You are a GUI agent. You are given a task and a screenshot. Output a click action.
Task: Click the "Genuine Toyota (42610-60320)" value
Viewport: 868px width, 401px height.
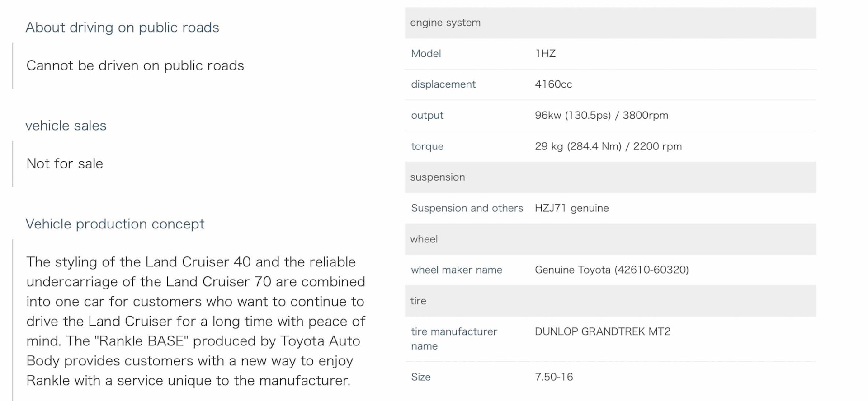(612, 270)
